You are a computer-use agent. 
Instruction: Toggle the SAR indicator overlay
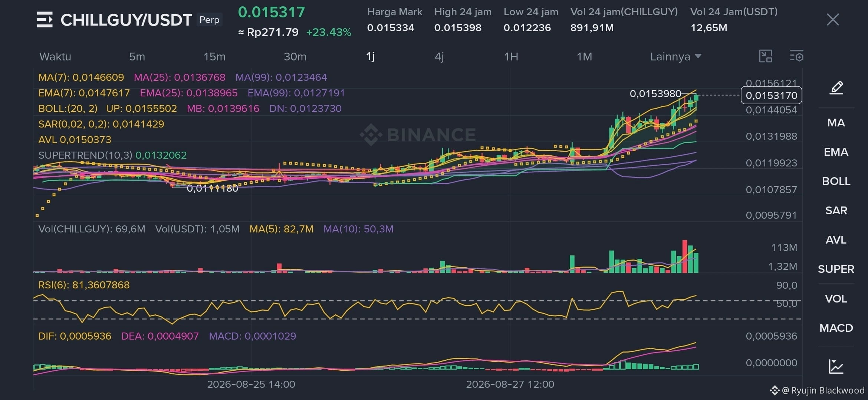pyautogui.click(x=836, y=211)
